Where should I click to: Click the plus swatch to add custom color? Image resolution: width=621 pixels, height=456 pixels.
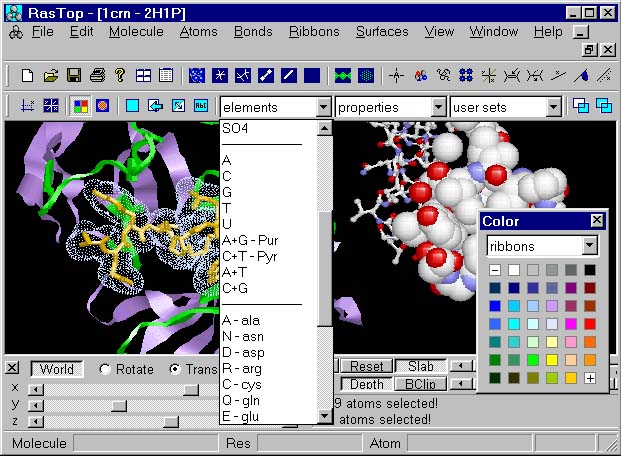click(590, 378)
